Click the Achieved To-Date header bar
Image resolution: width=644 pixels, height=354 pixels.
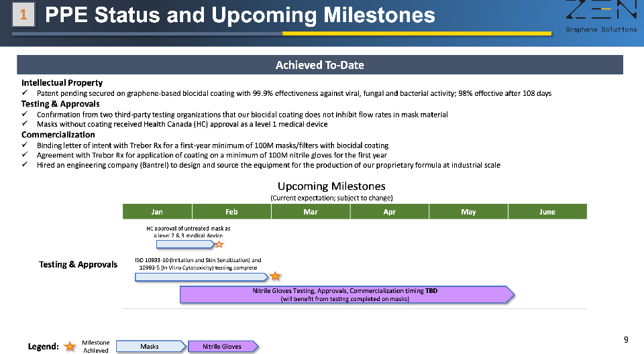[x=320, y=65]
